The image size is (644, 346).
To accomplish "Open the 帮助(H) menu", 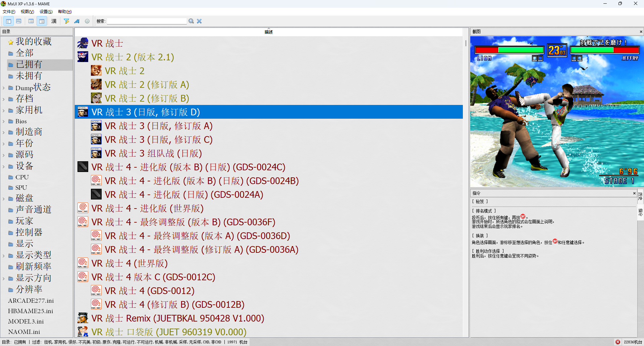I will pos(65,11).
